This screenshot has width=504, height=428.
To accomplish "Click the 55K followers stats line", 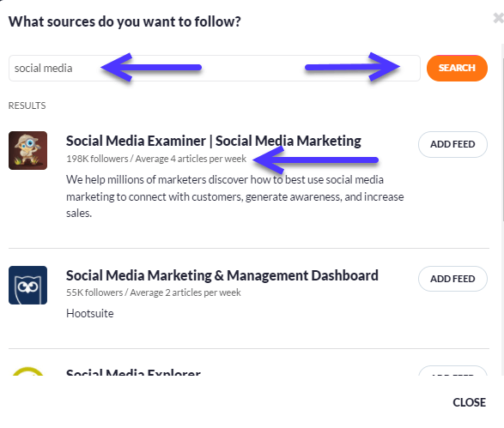I will coord(154,292).
